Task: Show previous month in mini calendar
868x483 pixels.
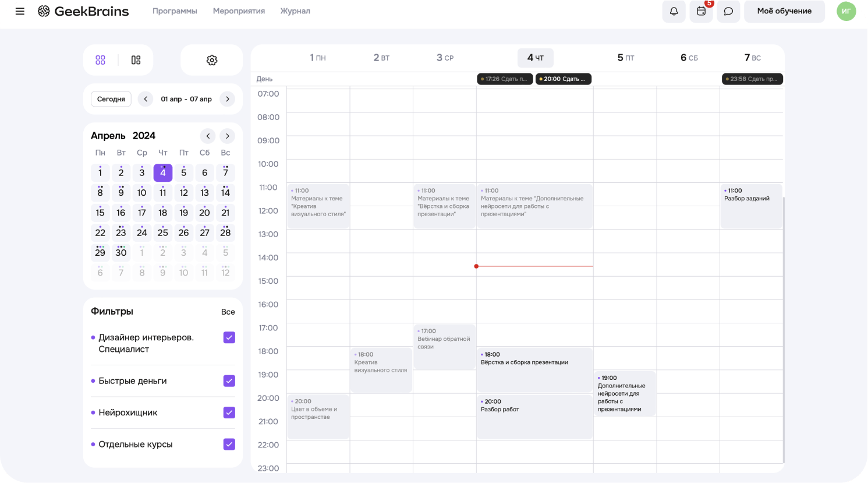Action: 208,136
